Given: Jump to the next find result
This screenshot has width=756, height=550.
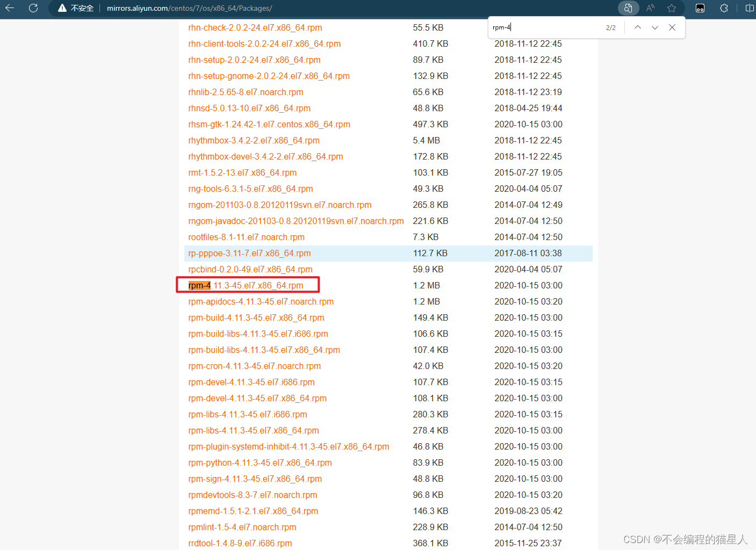Looking at the screenshot, I should 655,27.
